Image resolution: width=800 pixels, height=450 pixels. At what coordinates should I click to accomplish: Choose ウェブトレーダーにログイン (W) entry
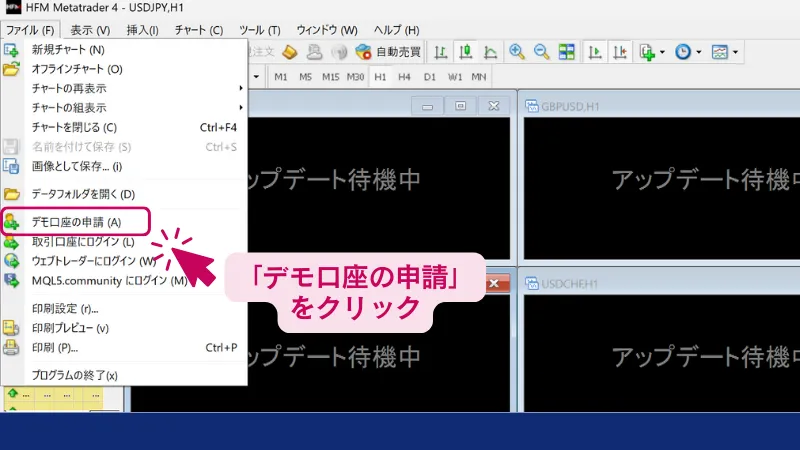coord(123,261)
